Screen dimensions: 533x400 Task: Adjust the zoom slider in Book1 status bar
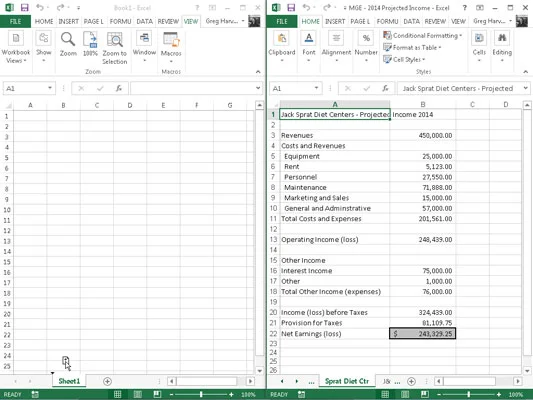201,394
